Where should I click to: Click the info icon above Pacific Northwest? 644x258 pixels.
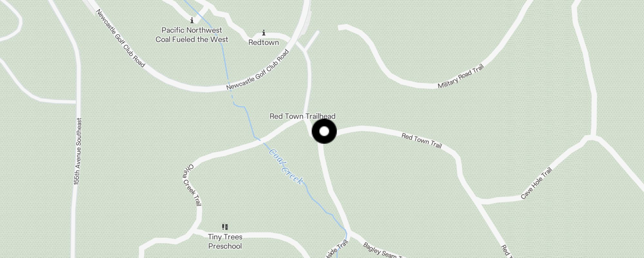[192, 20]
